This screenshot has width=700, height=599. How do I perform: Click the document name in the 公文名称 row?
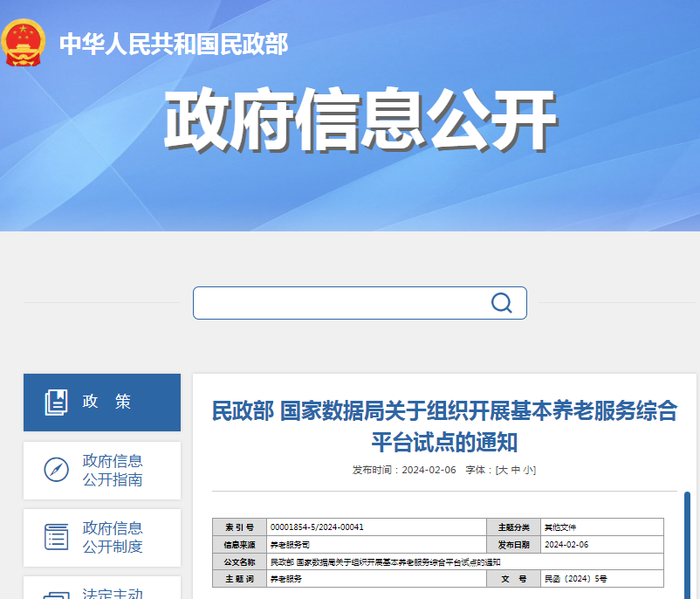(x=385, y=562)
